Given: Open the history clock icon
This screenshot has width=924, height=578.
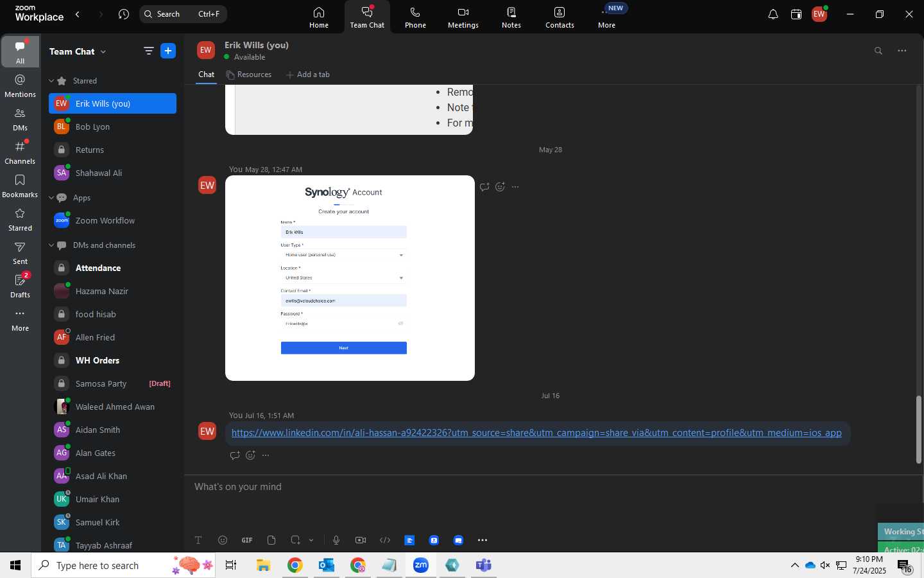Looking at the screenshot, I should point(124,14).
